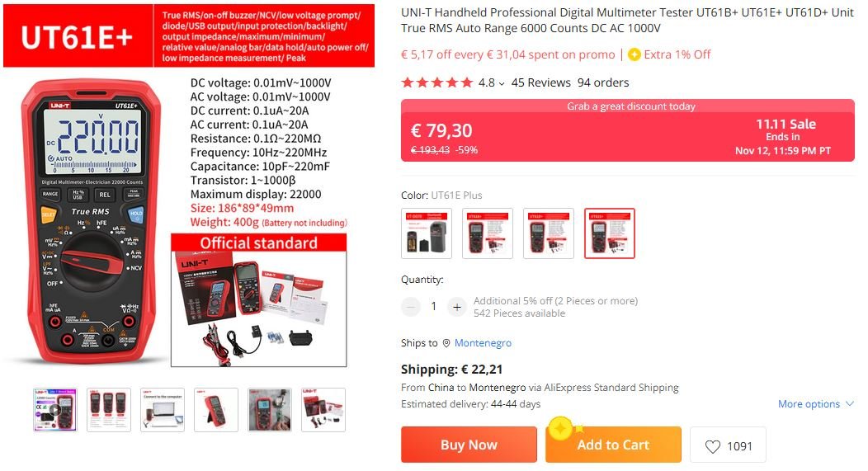The height and width of the screenshot is (471, 868).
Task: Click Add to Cart button
Action: pos(613,445)
